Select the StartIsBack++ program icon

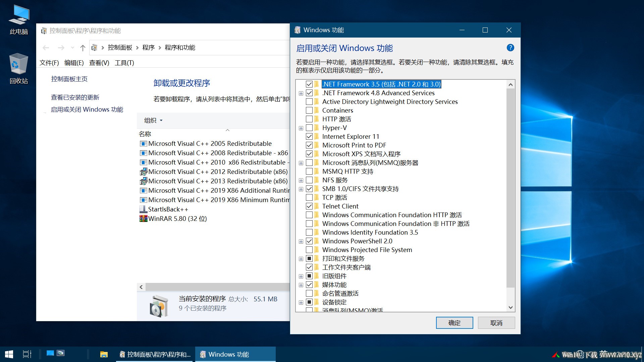(x=143, y=209)
